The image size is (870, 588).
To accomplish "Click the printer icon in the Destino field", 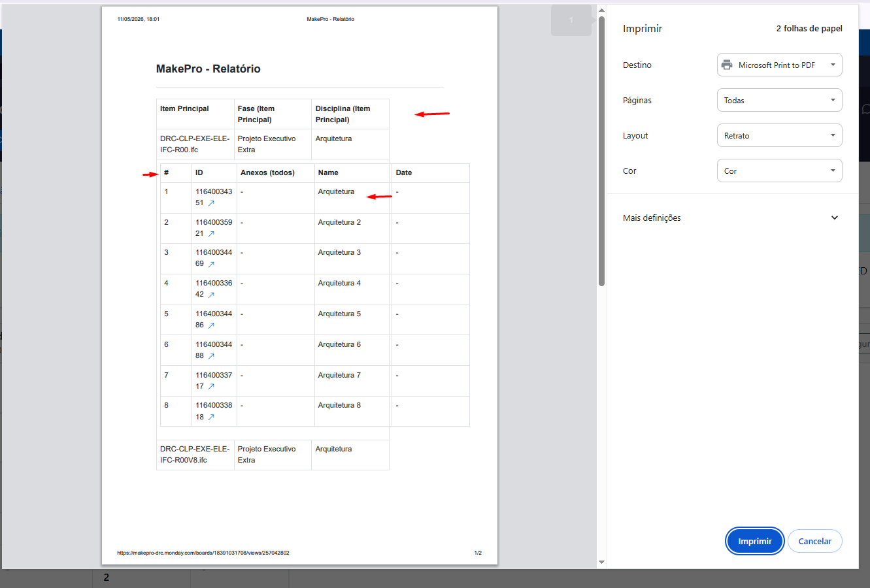I will coord(727,65).
